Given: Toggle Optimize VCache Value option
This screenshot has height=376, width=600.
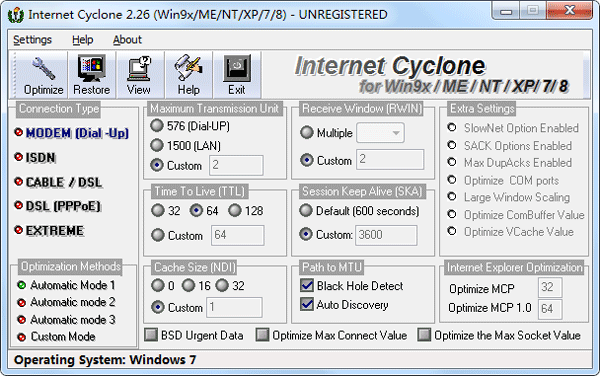Looking at the screenshot, I should click(452, 231).
